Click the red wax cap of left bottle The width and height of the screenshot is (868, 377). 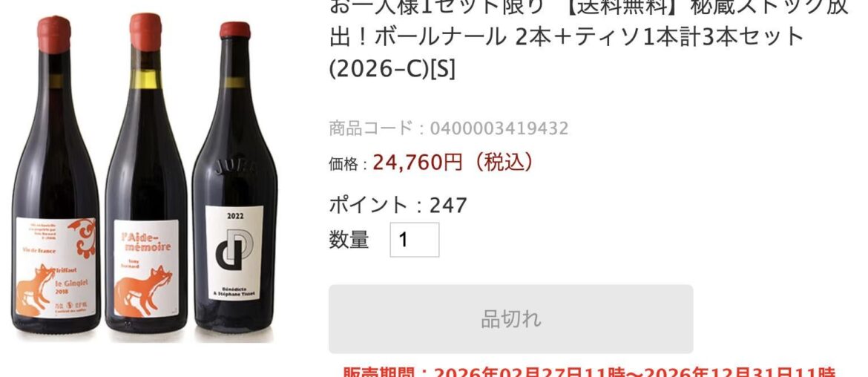point(54,35)
